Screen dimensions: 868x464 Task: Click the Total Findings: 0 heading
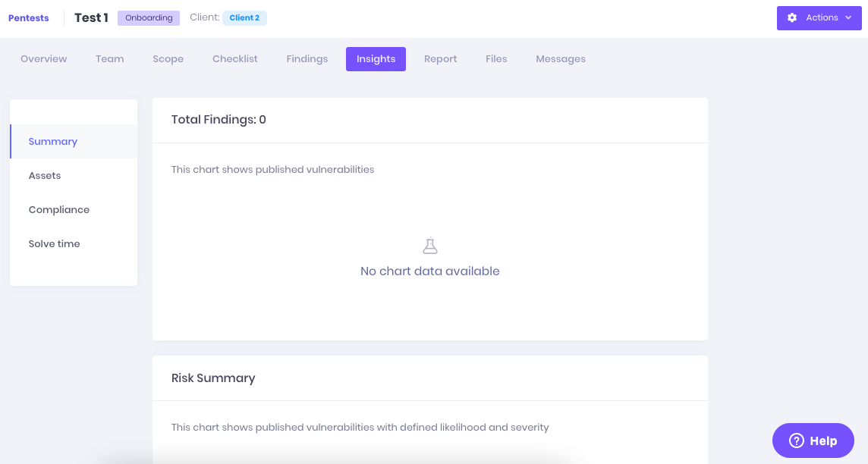click(x=219, y=120)
